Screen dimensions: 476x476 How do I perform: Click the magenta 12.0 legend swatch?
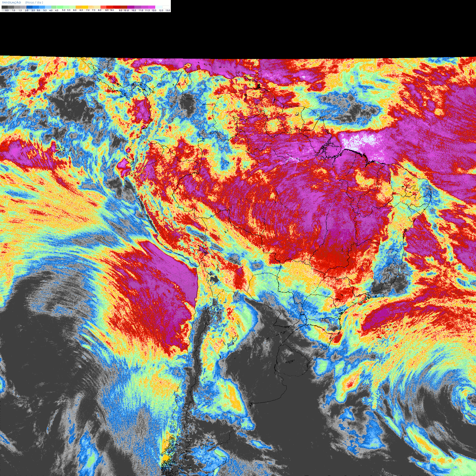(152, 7)
